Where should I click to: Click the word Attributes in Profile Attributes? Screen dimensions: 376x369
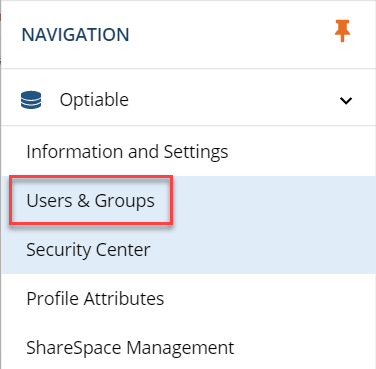click(x=124, y=298)
